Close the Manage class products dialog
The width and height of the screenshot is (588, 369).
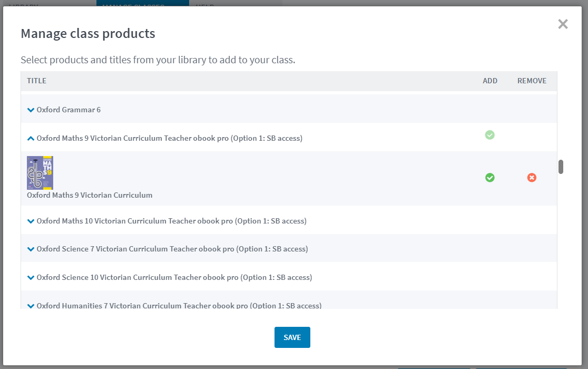(563, 24)
